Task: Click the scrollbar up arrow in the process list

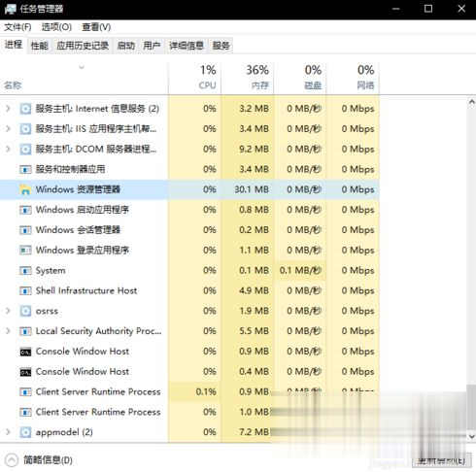Action: point(472,102)
